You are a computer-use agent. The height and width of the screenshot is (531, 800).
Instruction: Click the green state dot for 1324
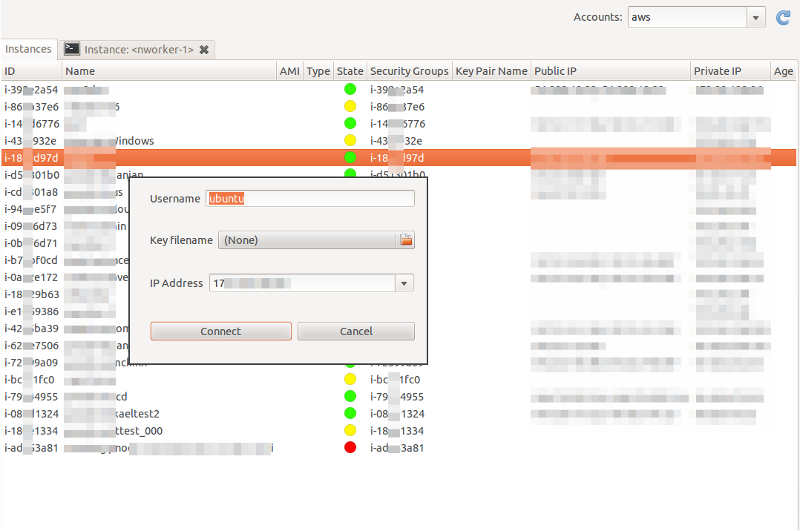point(350,413)
